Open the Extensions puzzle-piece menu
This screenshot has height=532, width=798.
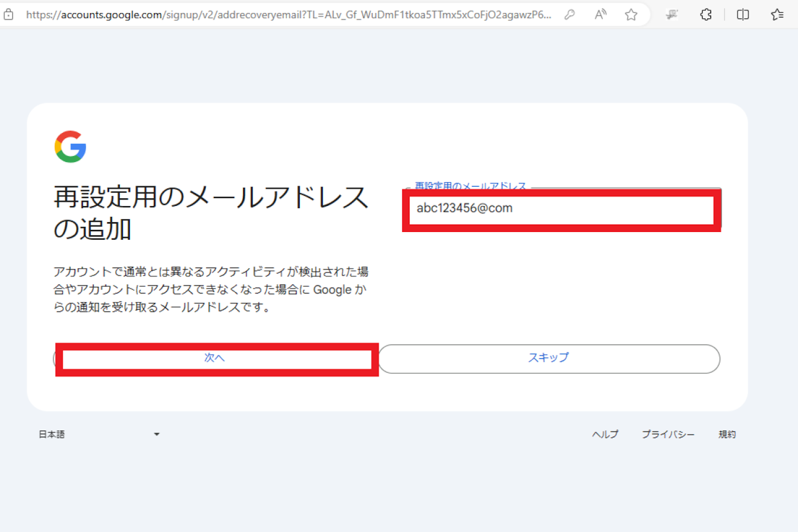tap(706, 15)
